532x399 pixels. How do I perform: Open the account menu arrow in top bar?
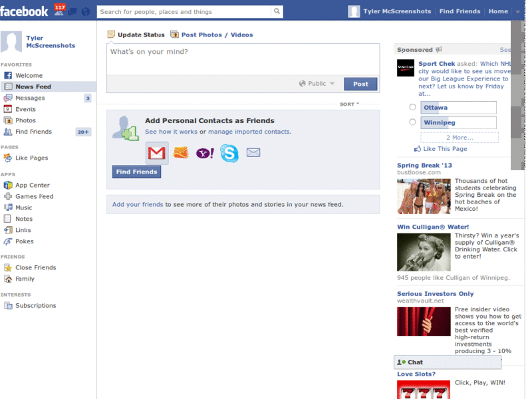517,11
